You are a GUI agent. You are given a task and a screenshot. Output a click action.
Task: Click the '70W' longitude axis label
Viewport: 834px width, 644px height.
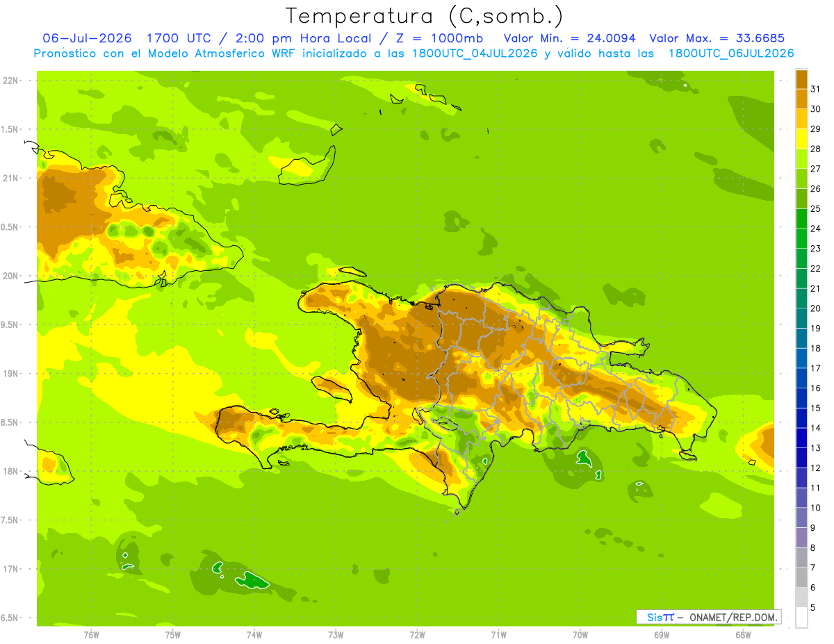pos(580,635)
